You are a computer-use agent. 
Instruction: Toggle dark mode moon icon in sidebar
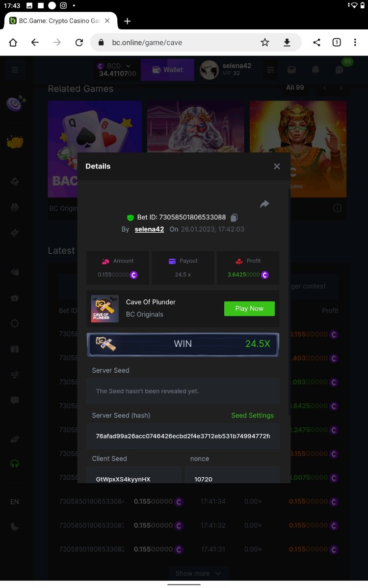click(x=15, y=526)
